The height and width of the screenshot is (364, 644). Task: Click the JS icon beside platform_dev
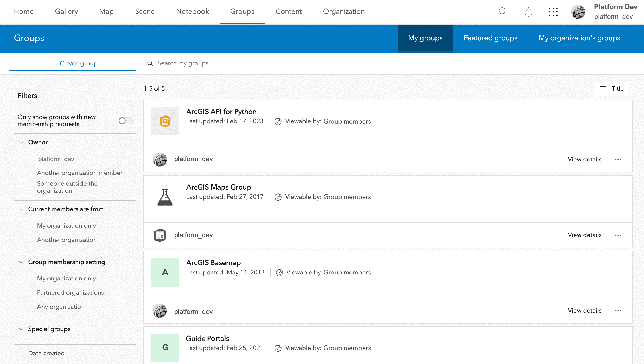(160, 235)
